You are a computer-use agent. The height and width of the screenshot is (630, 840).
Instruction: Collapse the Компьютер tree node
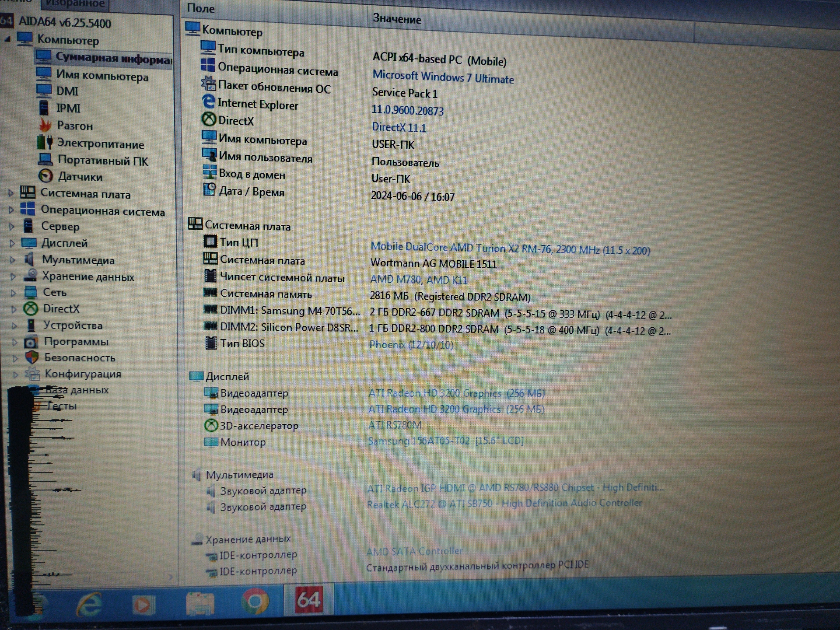pyautogui.click(x=7, y=39)
